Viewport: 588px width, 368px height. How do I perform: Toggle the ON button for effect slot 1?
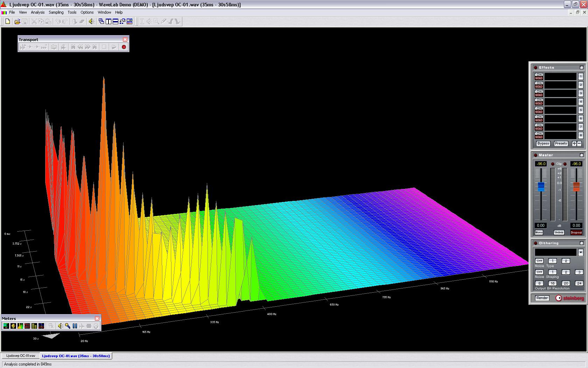coord(539,75)
